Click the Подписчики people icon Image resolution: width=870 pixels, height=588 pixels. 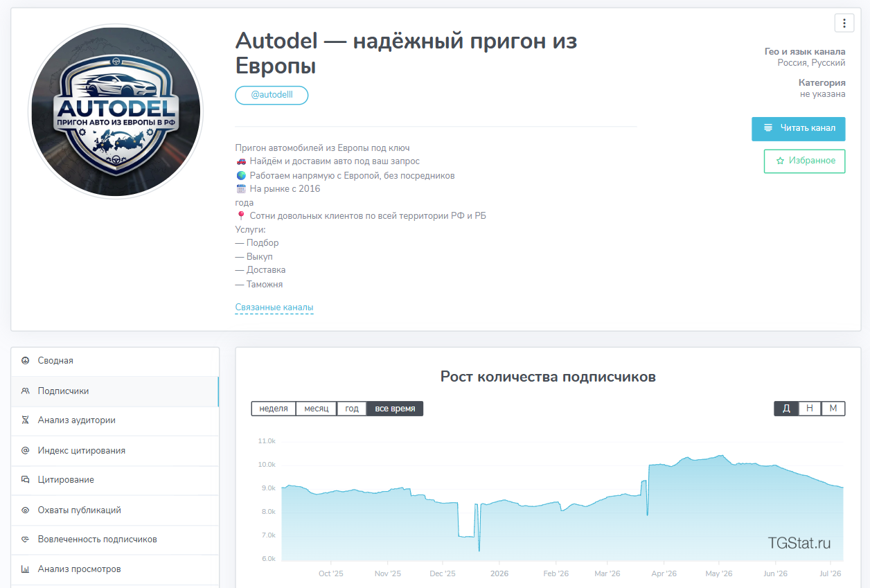coord(25,391)
